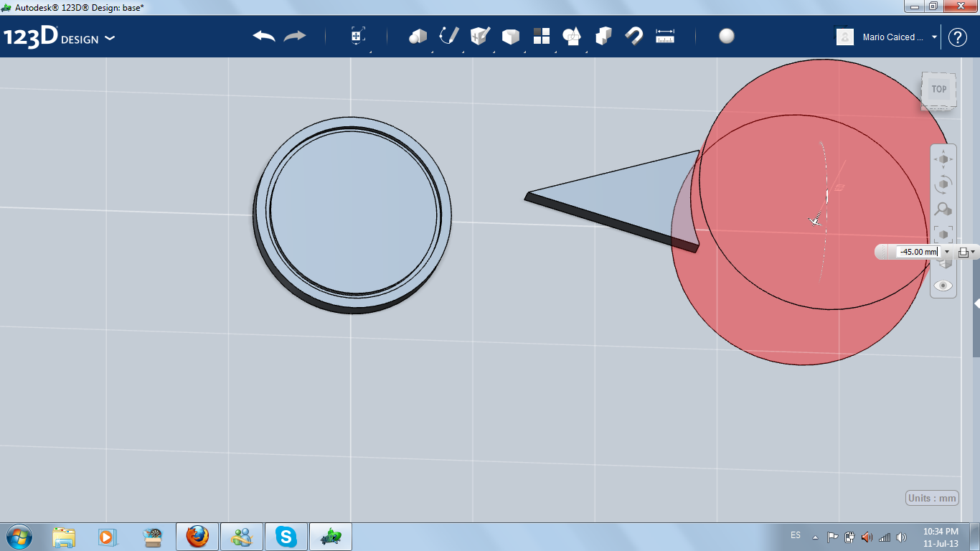Activate the Snap magnet tool
This screenshot has height=551, width=980.
pos(634,37)
